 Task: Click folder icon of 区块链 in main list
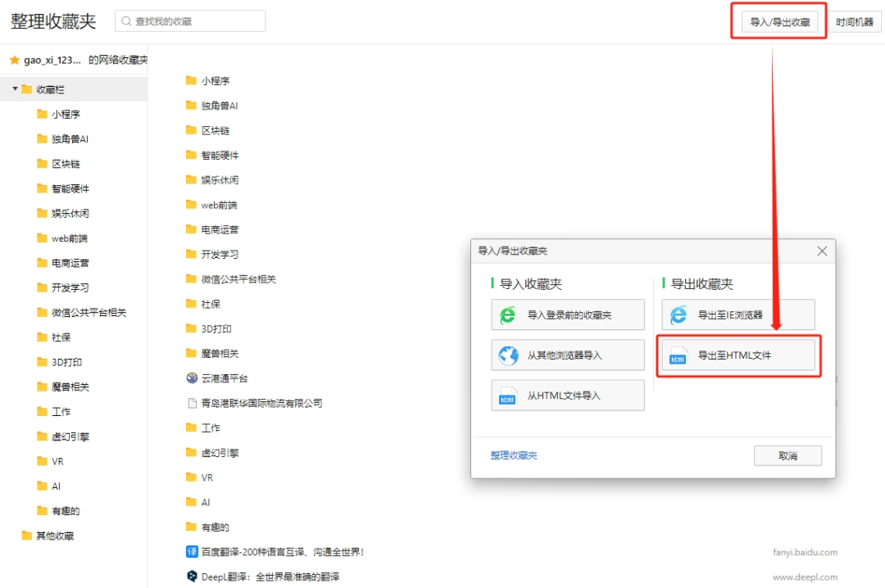(191, 130)
